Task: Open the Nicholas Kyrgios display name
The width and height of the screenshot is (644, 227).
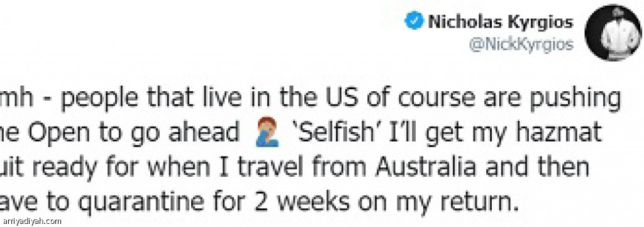Action: pos(500,22)
